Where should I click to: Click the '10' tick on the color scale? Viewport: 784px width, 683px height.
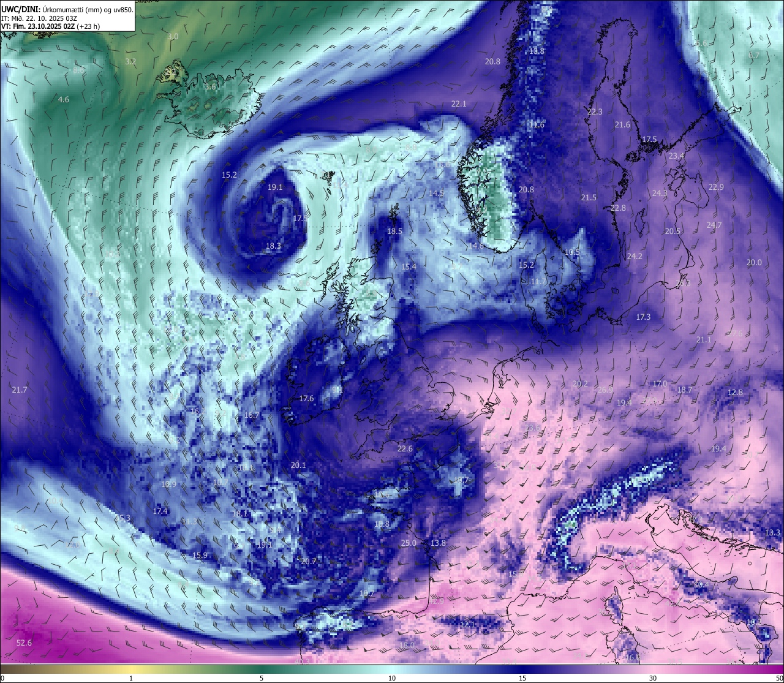(392, 678)
